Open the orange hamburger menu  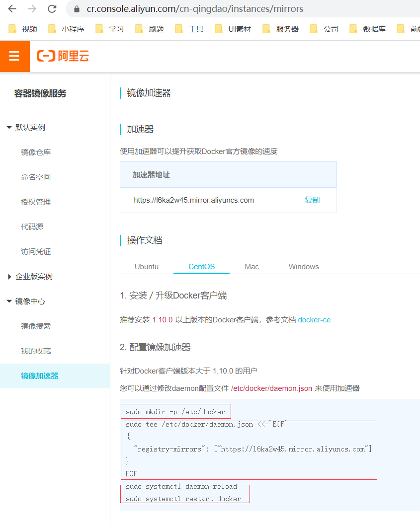click(x=14, y=56)
